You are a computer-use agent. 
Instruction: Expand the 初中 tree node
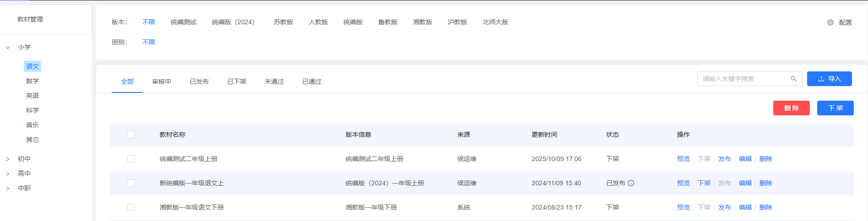click(x=8, y=159)
